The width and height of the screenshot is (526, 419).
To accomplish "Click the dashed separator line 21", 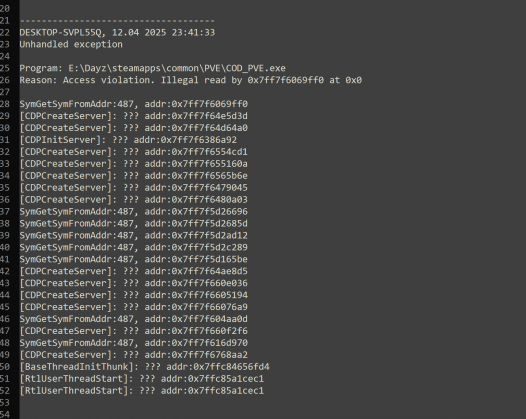I will tap(117, 21).
